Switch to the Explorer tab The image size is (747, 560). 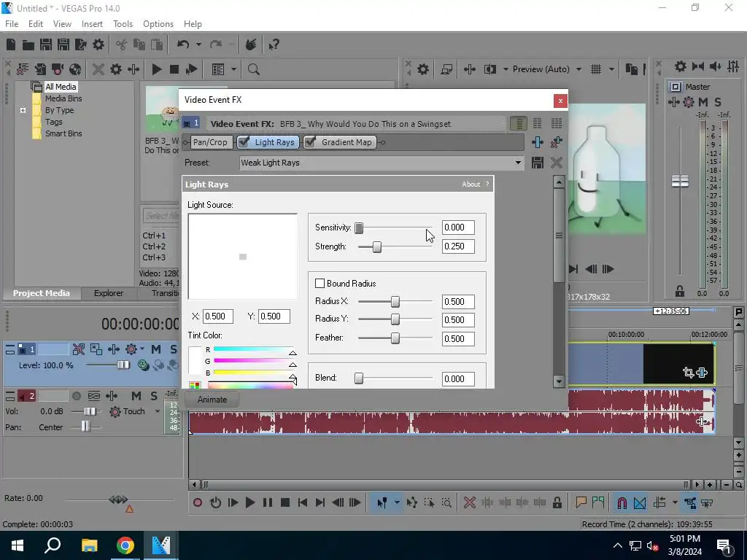click(x=108, y=293)
